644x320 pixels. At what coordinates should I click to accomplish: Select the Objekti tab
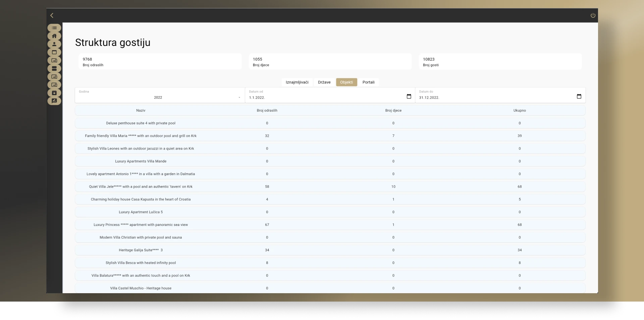tap(346, 82)
